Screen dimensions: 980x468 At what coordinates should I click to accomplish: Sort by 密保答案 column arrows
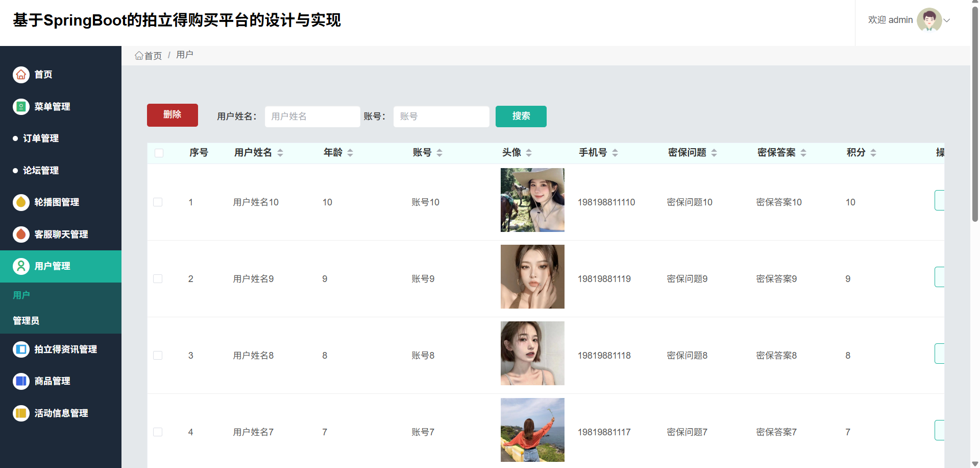tap(803, 153)
